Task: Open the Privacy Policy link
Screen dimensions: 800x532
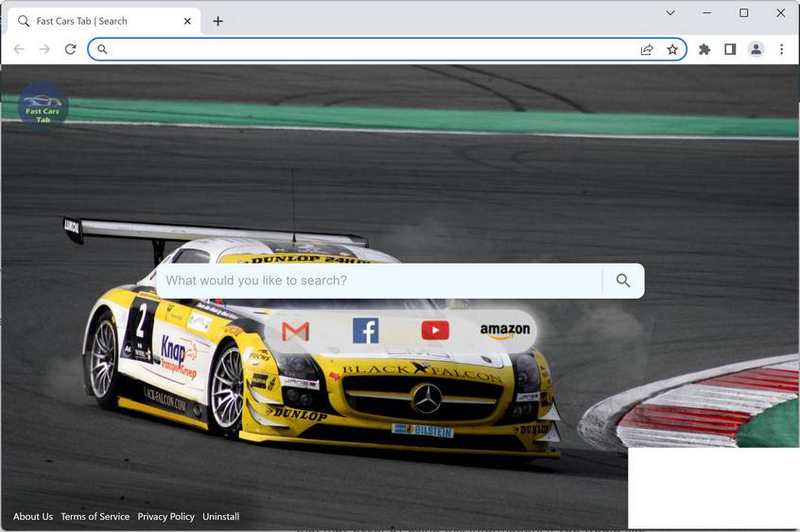Action: pyautogui.click(x=166, y=517)
